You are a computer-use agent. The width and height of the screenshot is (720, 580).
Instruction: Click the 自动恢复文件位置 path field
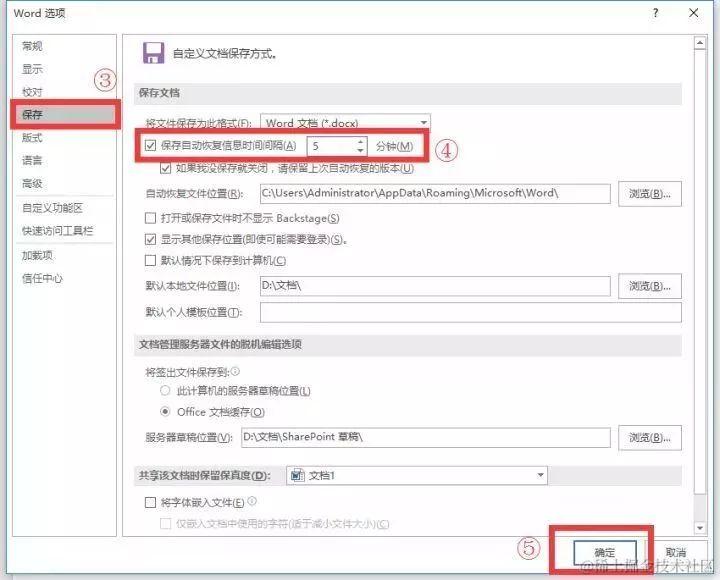[x=435, y=193]
